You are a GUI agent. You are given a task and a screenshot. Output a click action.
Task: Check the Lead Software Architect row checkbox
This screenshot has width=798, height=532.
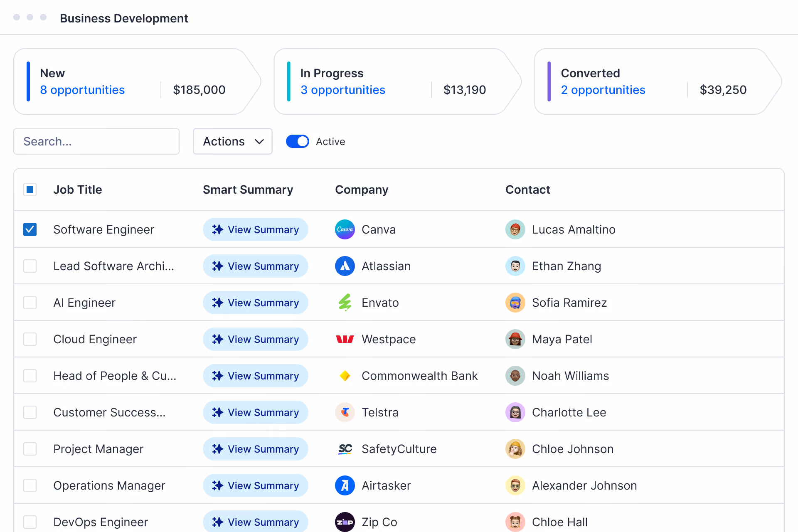(x=30, y=266)
